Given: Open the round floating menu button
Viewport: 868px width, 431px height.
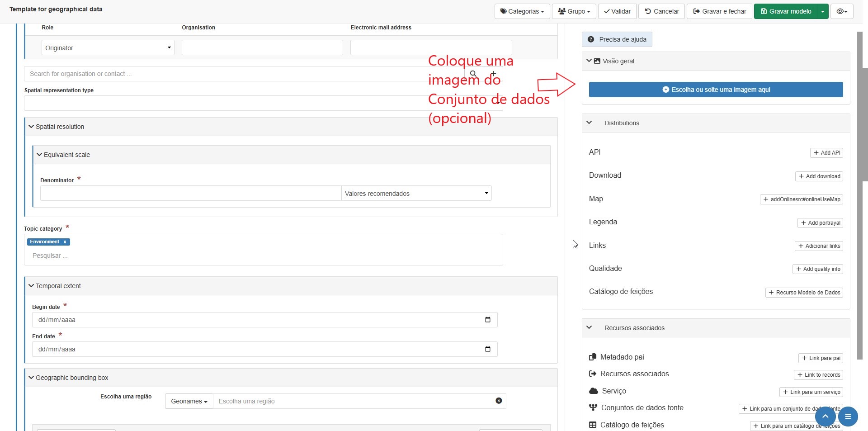Looking at the screenshot, I should (848, 416).
